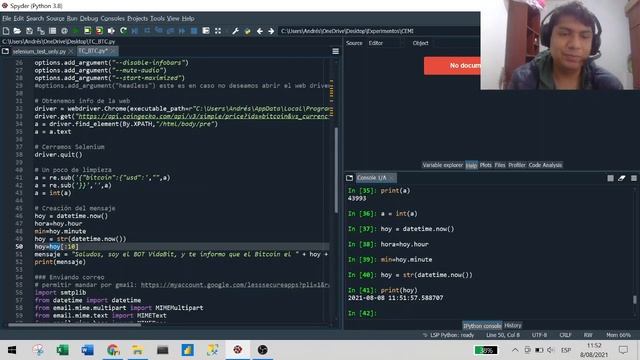Screen dimensions: 640x360
Task: Open the View menu
Action: (173, 18)
